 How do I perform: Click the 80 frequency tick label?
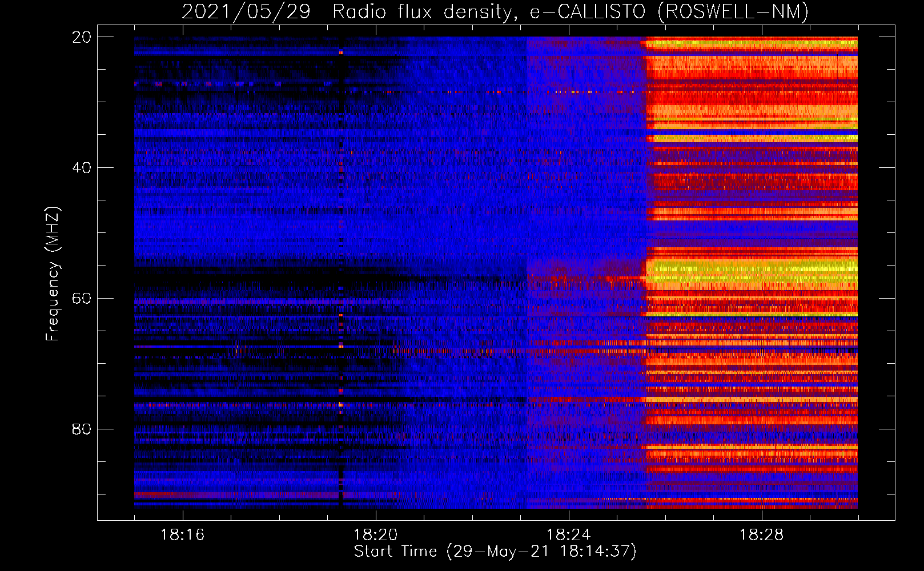pyautogui.click(x=81, y=429)
